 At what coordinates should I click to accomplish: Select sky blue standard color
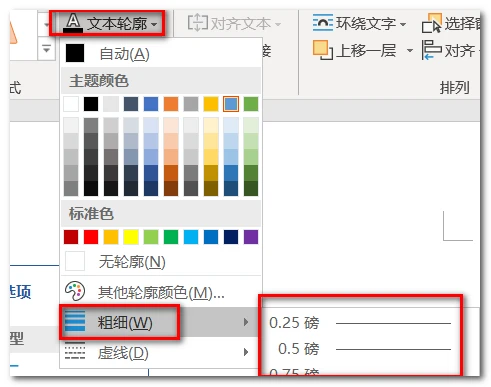coord(191,237)
